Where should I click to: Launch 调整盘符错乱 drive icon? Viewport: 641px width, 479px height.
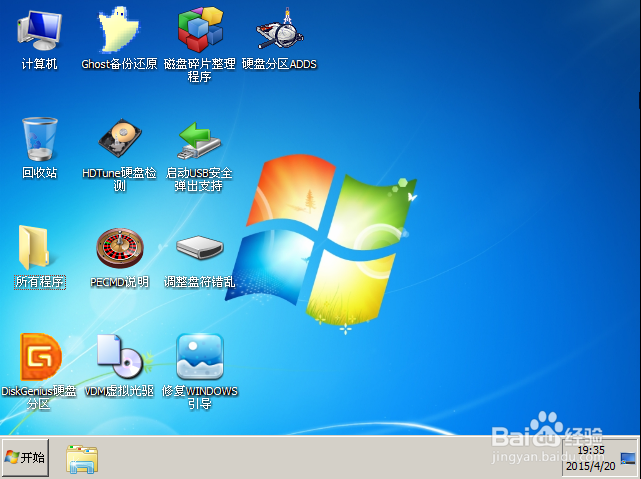(x=200, y=247)
